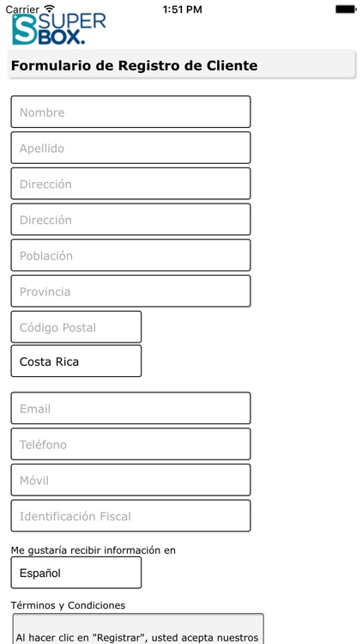Focus the Nombre input field
The width and height of the screenshot is (362, 644).
click(x=130, y=112)
